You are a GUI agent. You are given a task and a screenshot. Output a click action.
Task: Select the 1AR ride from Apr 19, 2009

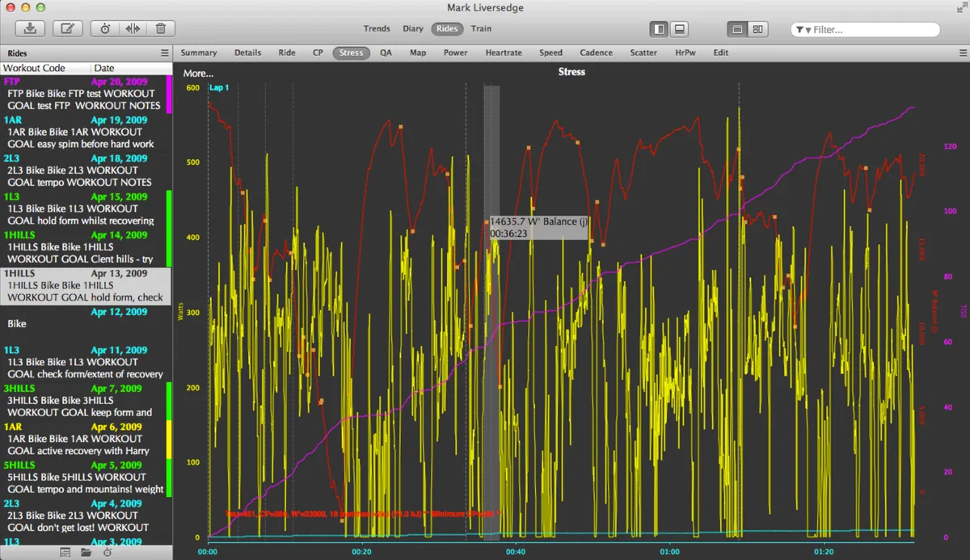(x=81, y=132)
